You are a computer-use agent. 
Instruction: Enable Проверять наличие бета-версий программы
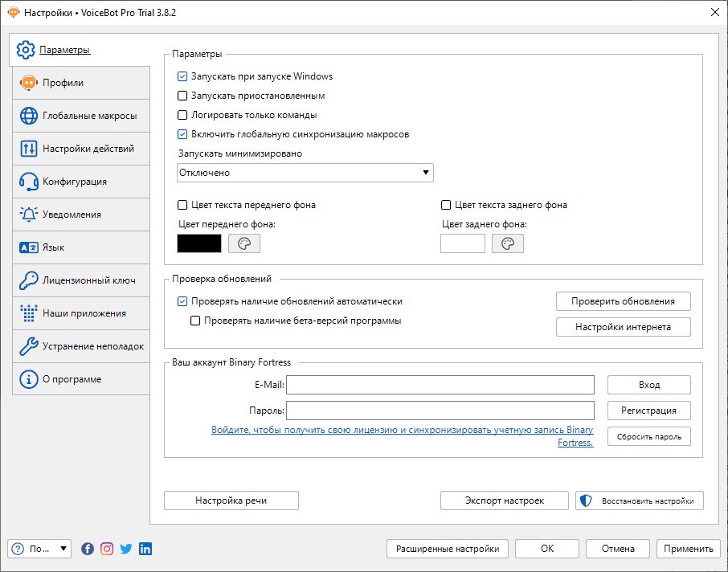pyautogui.click(x=195, y=321)
